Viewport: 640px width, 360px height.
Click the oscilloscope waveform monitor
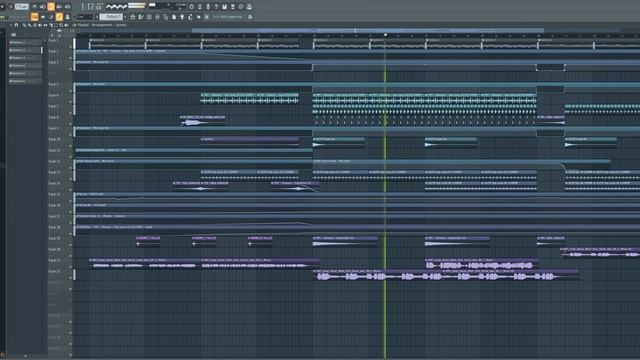tap(116, 7)
